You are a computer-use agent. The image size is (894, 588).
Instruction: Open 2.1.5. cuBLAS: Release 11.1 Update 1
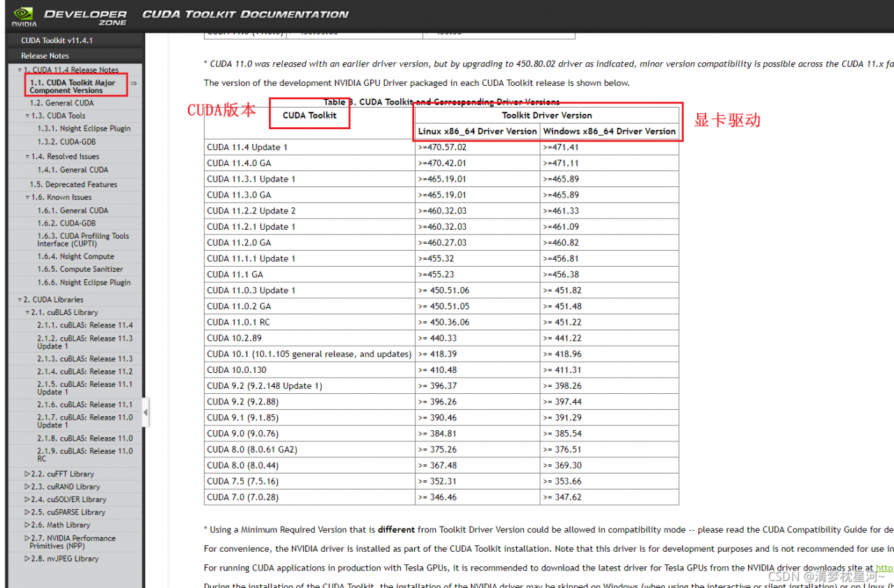tap(85, 388)
